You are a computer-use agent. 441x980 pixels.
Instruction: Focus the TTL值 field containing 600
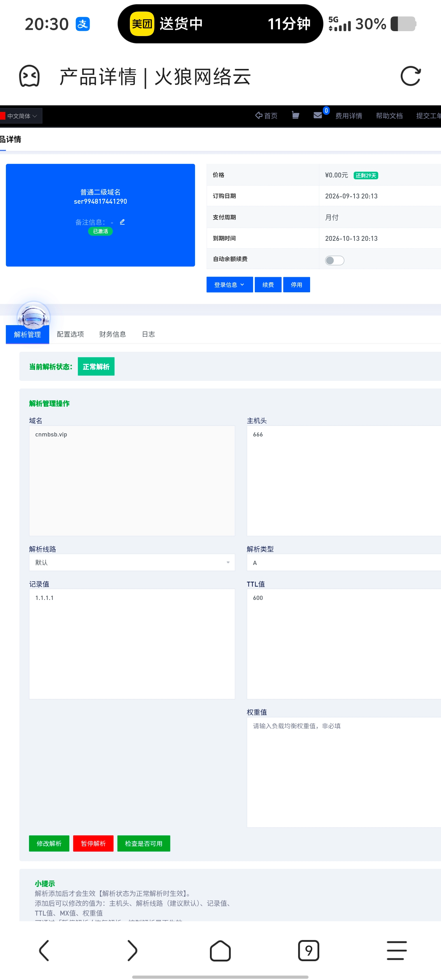[344, 644]
